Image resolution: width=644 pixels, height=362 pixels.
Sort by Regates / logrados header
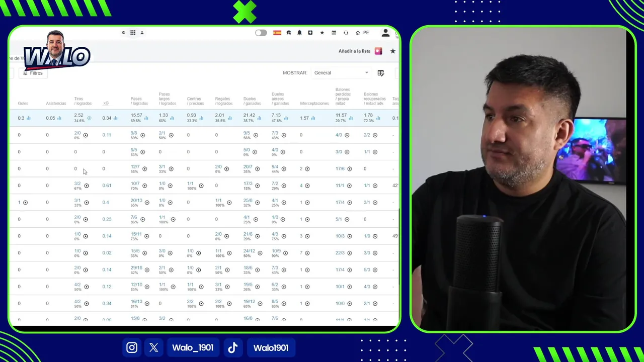[224, 101]
